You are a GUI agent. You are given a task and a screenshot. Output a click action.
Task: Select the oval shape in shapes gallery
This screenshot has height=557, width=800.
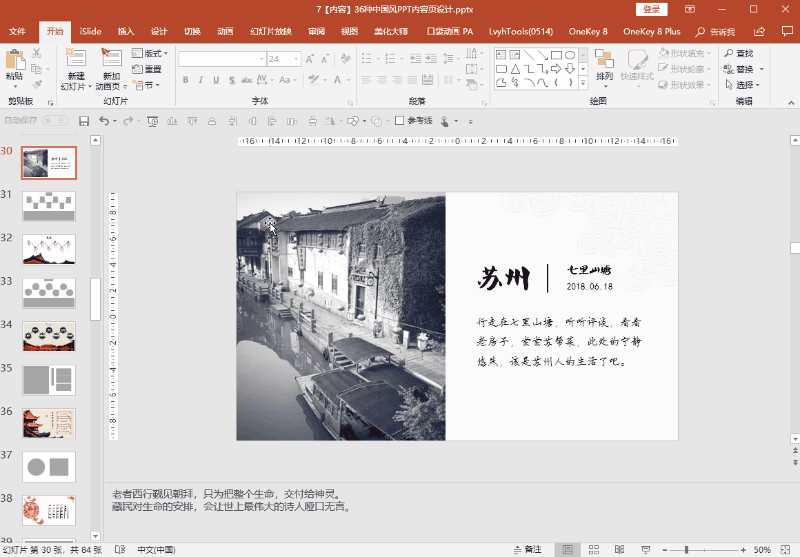coord(570,55)
